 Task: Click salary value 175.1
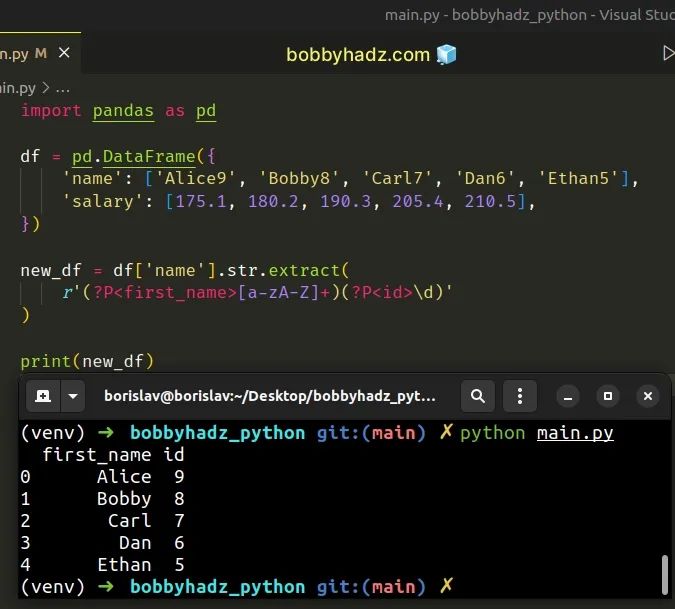point(201,201)
